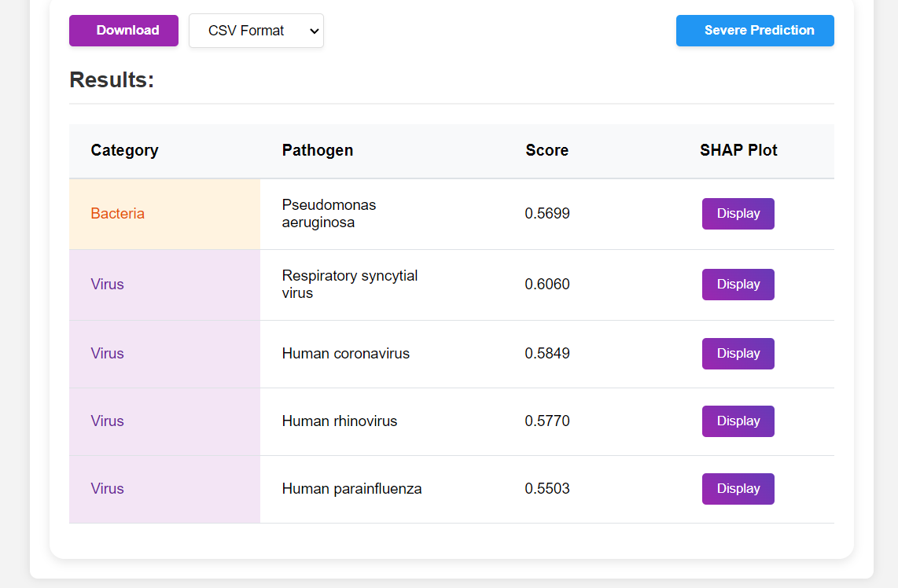Click the Results heading
898x588 pixels.
pos(111,79)
